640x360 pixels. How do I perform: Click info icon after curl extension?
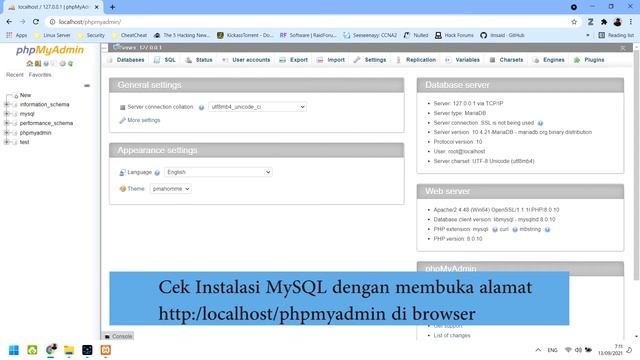coord(515,229)
